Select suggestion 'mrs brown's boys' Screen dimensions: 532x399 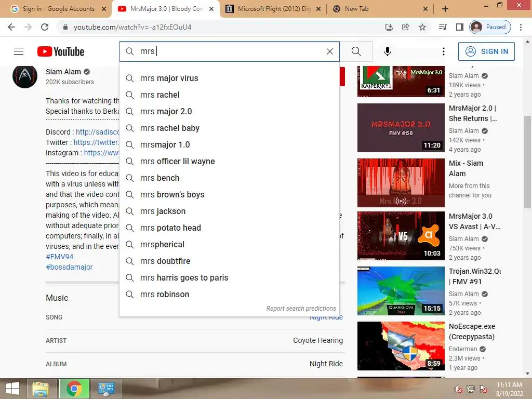tap(229, 194)
